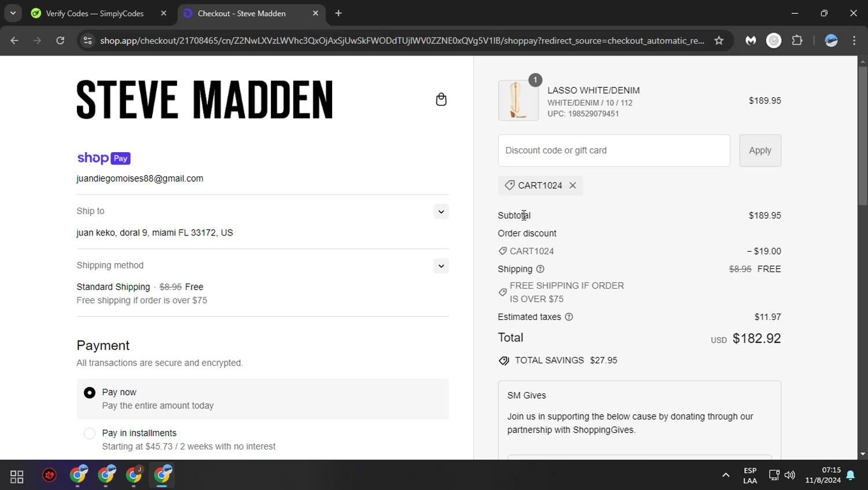Screen dimensions: 868x490
Task: Click the scrollbar down arrow
Action: (863, 455)
